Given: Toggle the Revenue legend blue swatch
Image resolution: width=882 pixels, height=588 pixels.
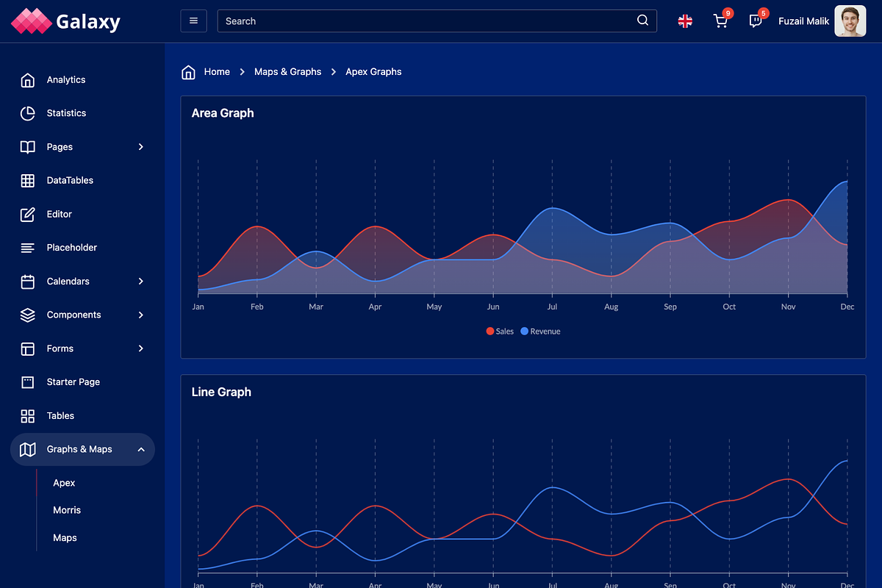Looking at the screenshot, I should pyautogui.click(x=524, y=331).
